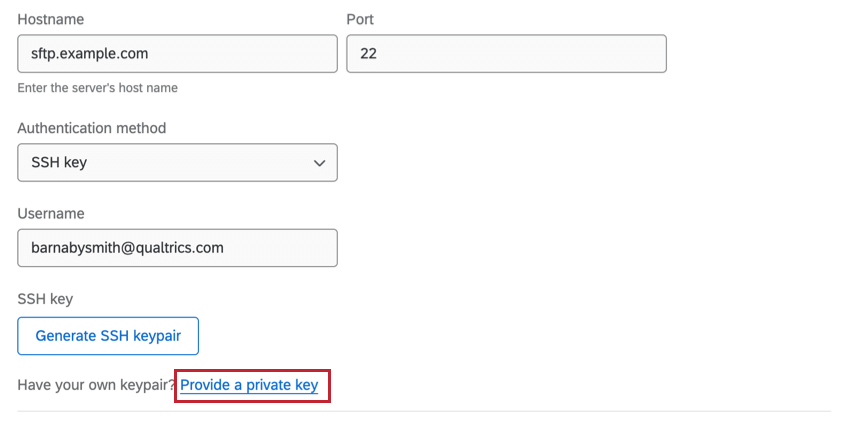Click the SSH key label above the button
This screenshot has height=425, width=850.
[45, 298]
